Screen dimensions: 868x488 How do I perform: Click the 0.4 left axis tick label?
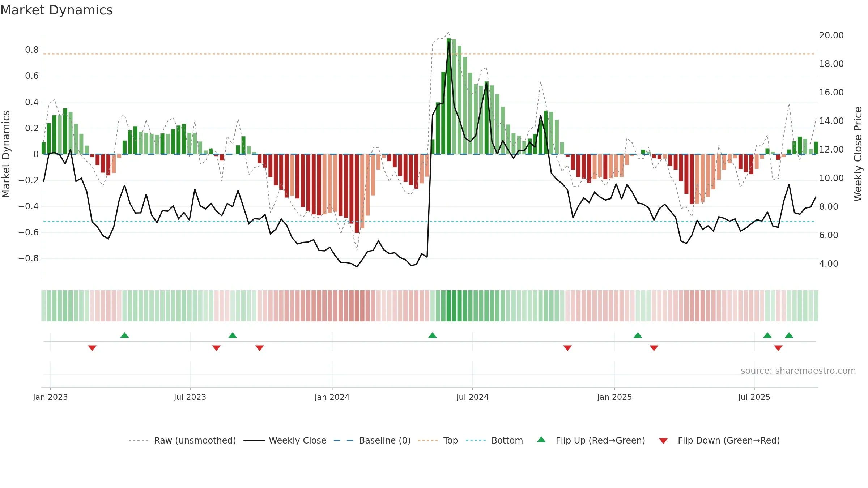(32, 102)
